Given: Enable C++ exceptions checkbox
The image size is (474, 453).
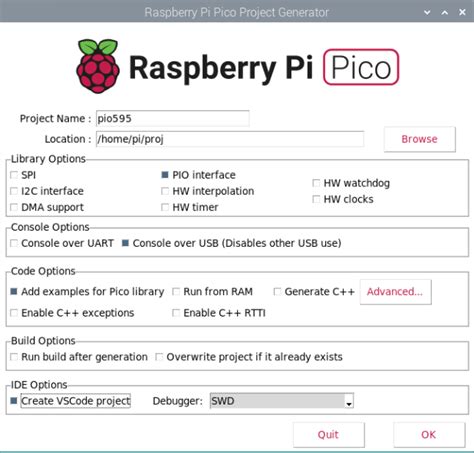Looking at the screenshot, I should pyautogui.click(x=14, y=313).
